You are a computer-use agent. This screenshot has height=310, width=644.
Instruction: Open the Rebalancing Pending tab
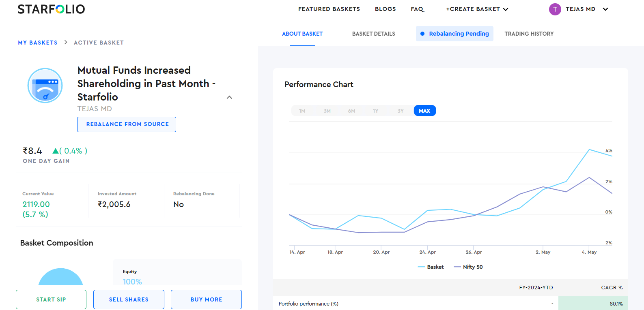[454, 34]
